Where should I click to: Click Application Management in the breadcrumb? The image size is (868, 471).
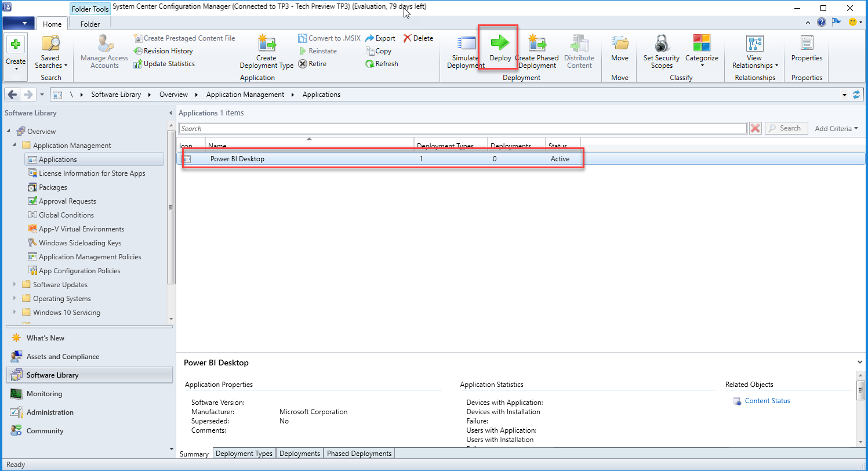tap(245, 95)
